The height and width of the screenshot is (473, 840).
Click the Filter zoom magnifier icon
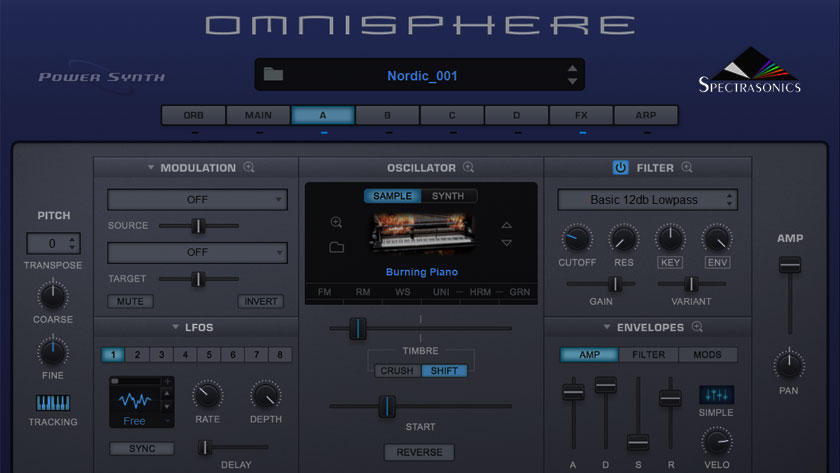coord(686,168)
